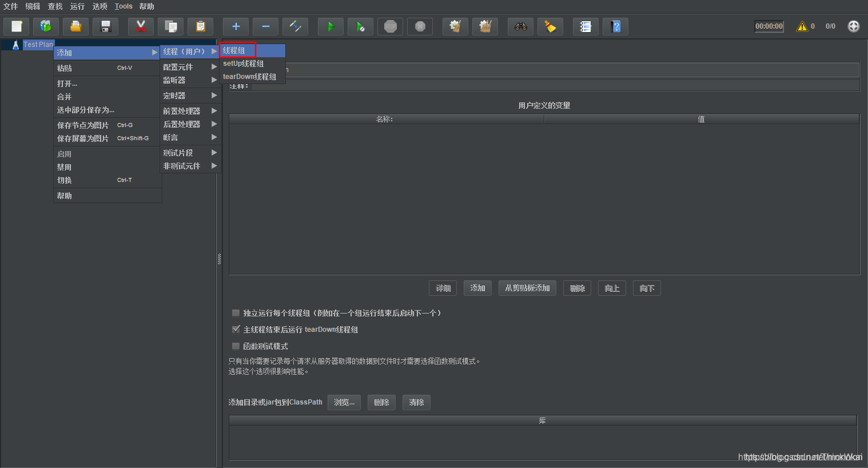Expand the 定时器 submenu
868x468 pixels.
pos(190,96)
